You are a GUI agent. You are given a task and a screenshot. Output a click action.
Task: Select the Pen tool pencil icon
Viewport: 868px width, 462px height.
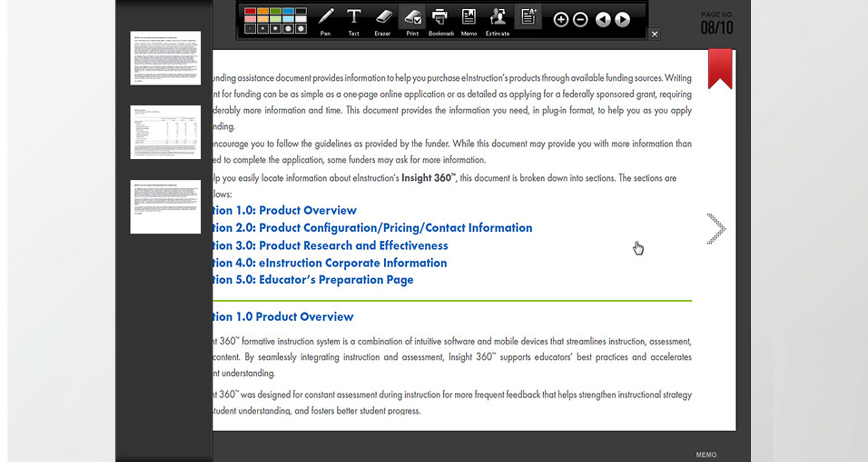(x=326, y=16)
